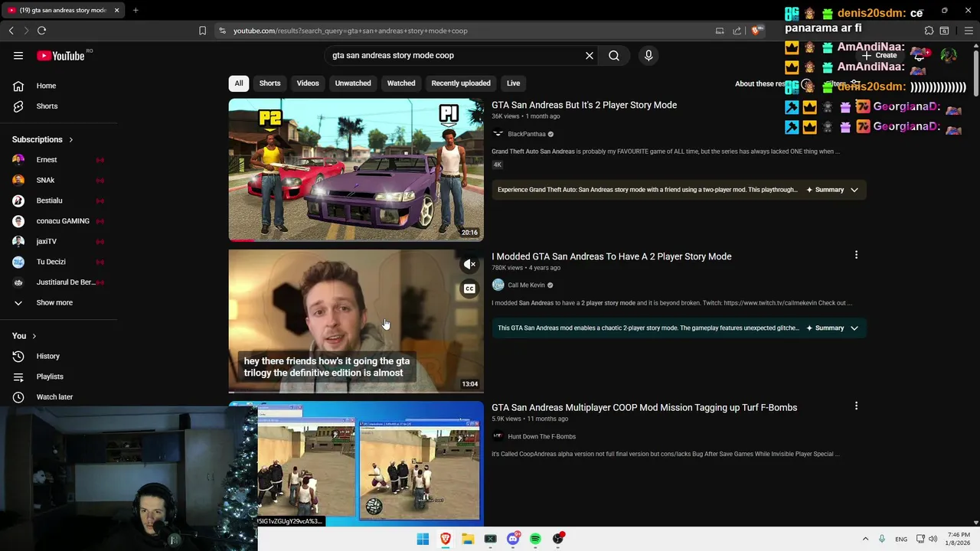Viewport: 980px width, 551px height.
Task: Open Discord from the taskbar
Action: 513,539
